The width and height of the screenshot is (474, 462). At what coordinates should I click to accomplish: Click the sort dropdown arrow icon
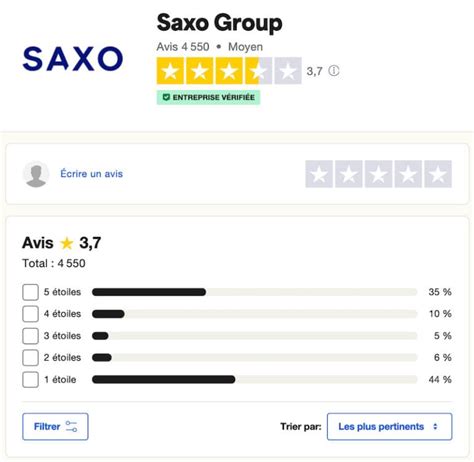tap(435, 427)
